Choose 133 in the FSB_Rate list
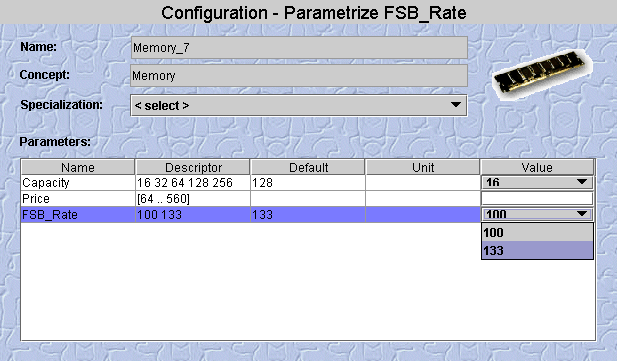Screen dimensions: 617x361 point(537,250)
